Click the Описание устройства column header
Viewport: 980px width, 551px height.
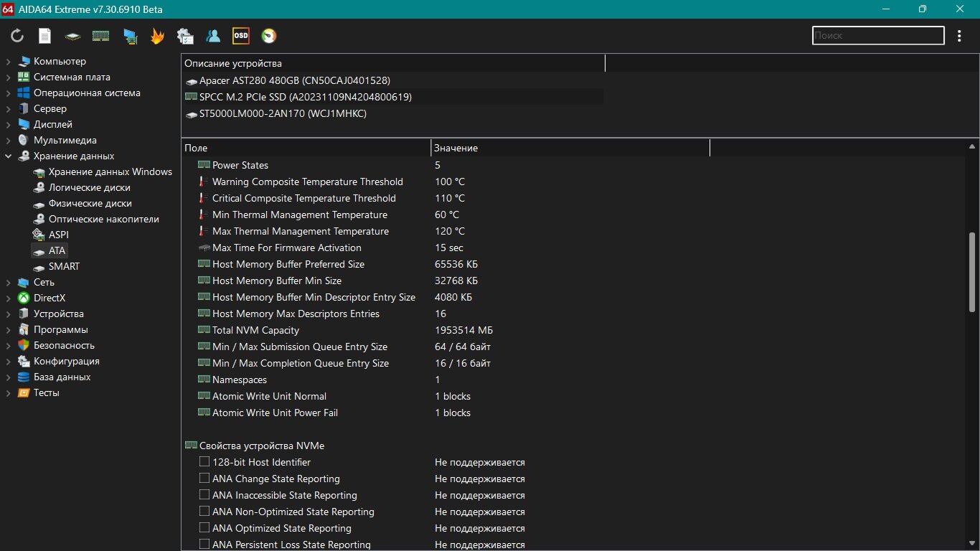point(393,63)
